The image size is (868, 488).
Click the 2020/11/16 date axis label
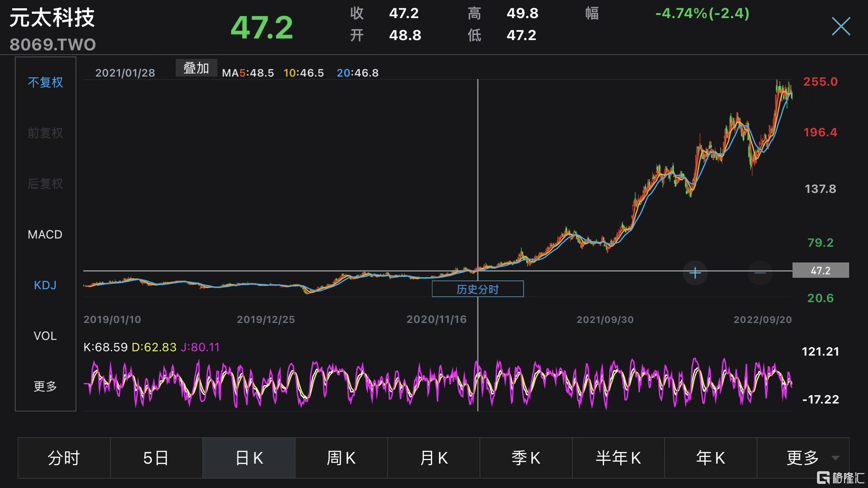tap(436, 319)
